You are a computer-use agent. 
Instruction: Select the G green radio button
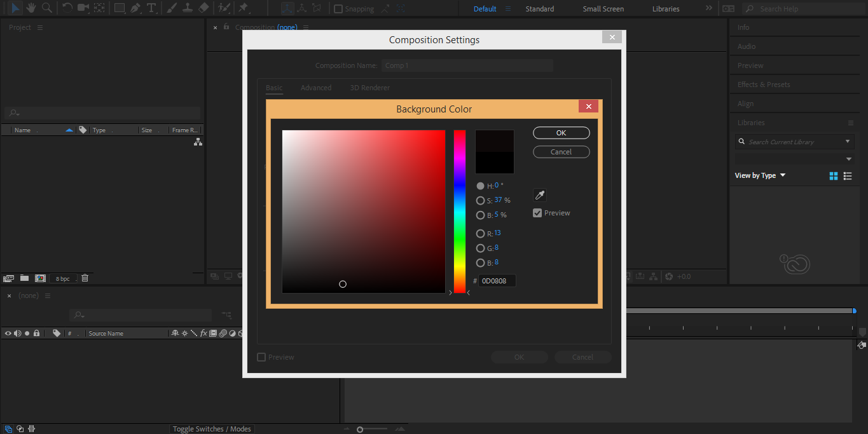[481, 248]
